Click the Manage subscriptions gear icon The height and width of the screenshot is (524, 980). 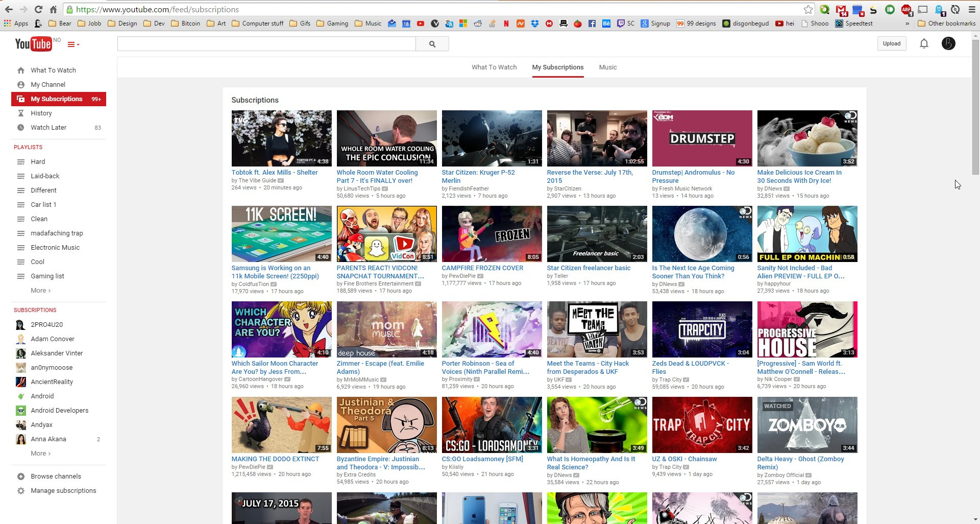pyautogui.click(x=21, y=491)
